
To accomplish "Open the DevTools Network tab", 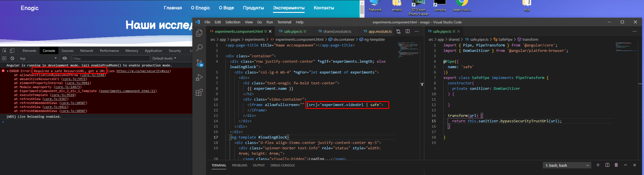I will click(87, 50).
